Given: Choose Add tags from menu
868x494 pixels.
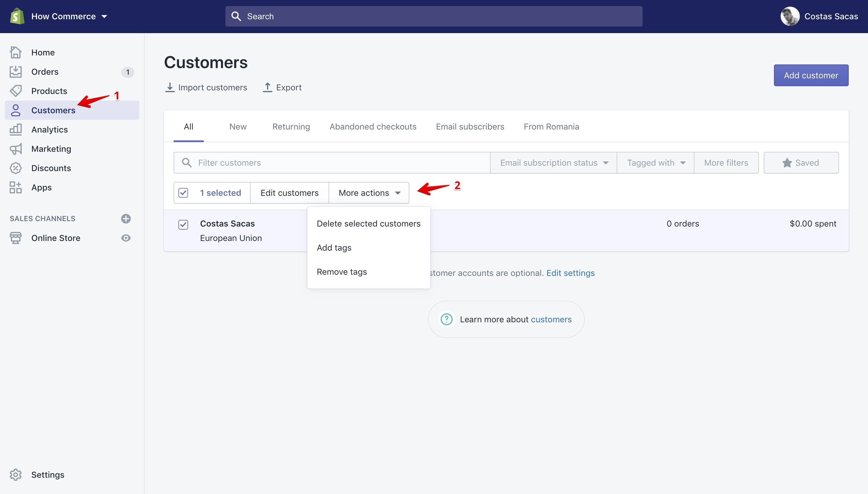Looking at the screenshot, I should click(369, 248).
